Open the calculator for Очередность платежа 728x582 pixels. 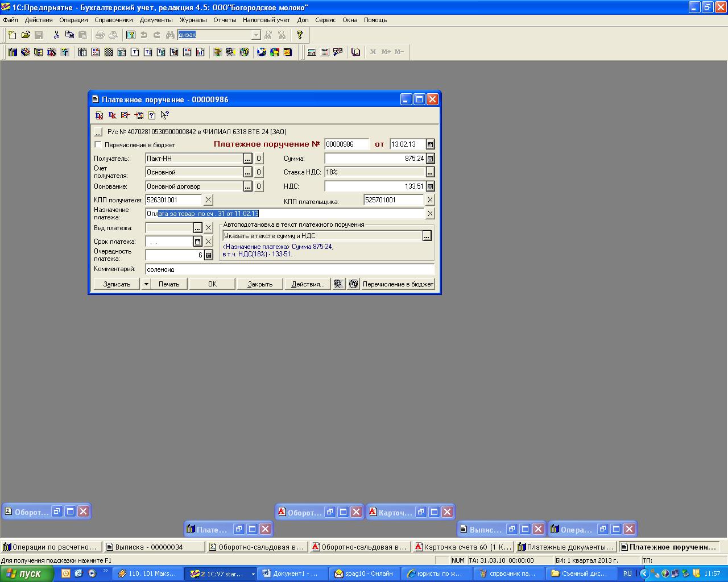(x=209, y=255)
